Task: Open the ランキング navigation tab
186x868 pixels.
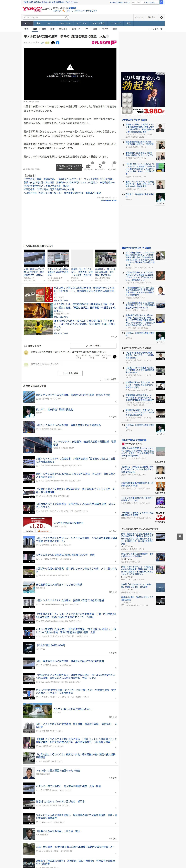Action: tap(115, 23)
